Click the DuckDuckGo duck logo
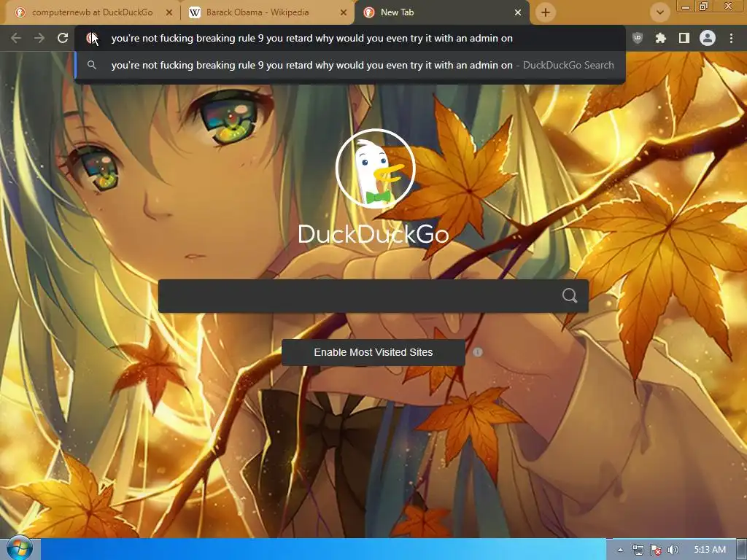747x560 pixels. 375,168
